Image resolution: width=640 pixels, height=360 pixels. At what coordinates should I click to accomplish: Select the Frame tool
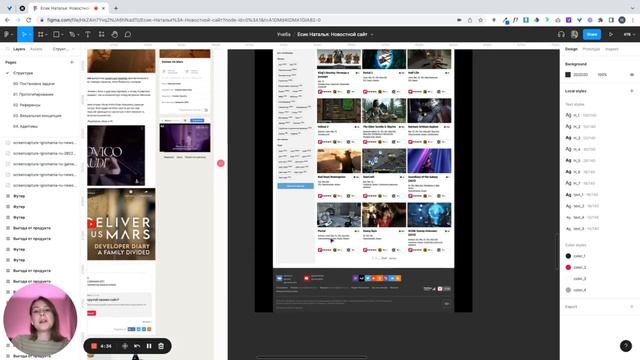[42, 35]
